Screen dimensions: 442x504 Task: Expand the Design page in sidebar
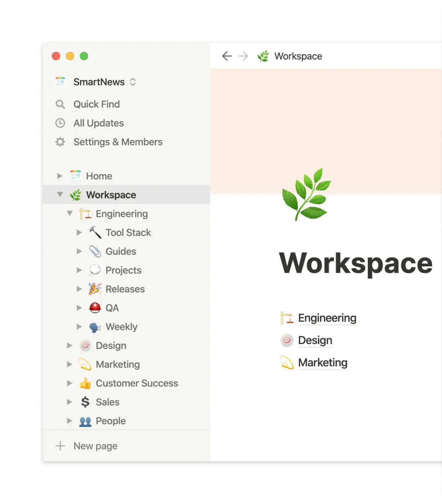coord(70,345)
